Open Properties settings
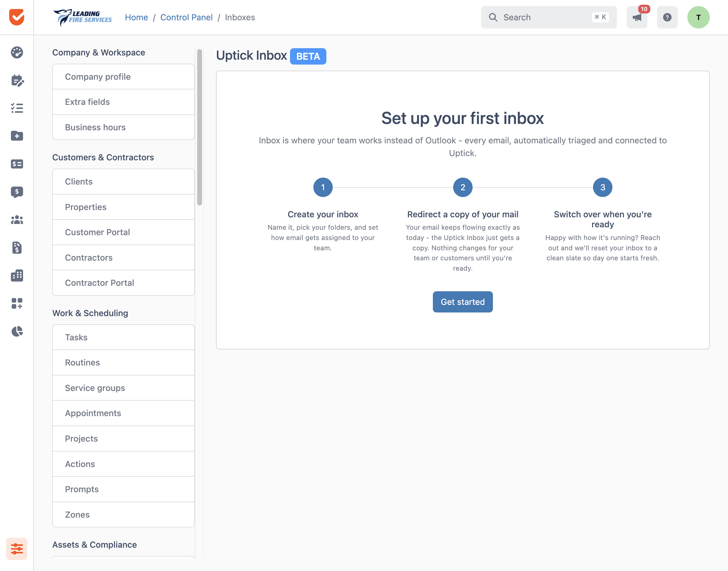The width and height of the screenshot is (728, 571). 123,207
